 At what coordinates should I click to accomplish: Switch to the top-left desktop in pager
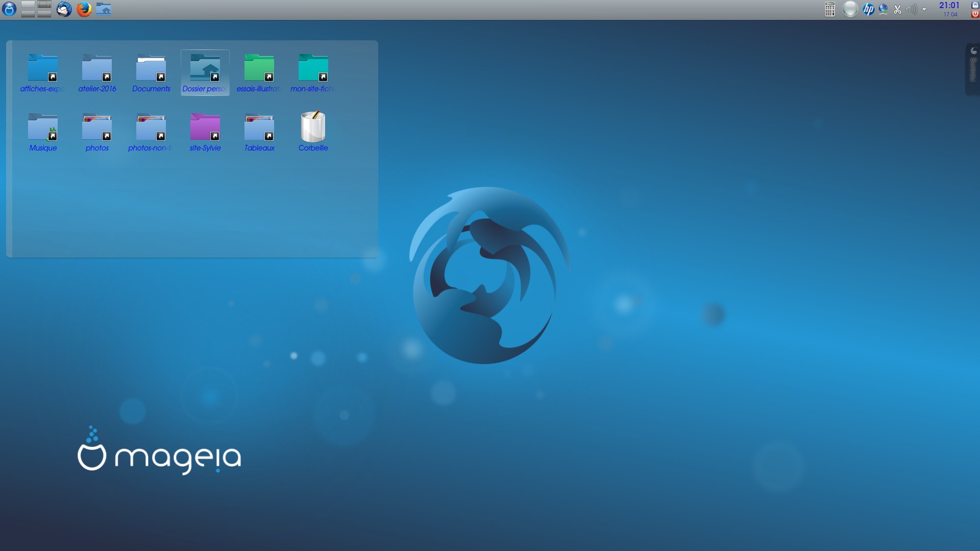tap(28, 5)
